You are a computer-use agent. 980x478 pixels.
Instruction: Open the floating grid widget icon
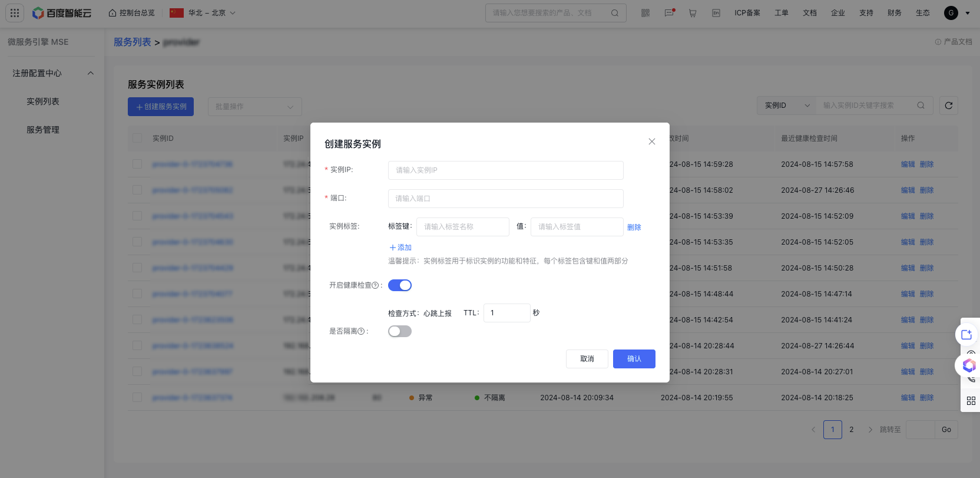(x=971, y=401)
